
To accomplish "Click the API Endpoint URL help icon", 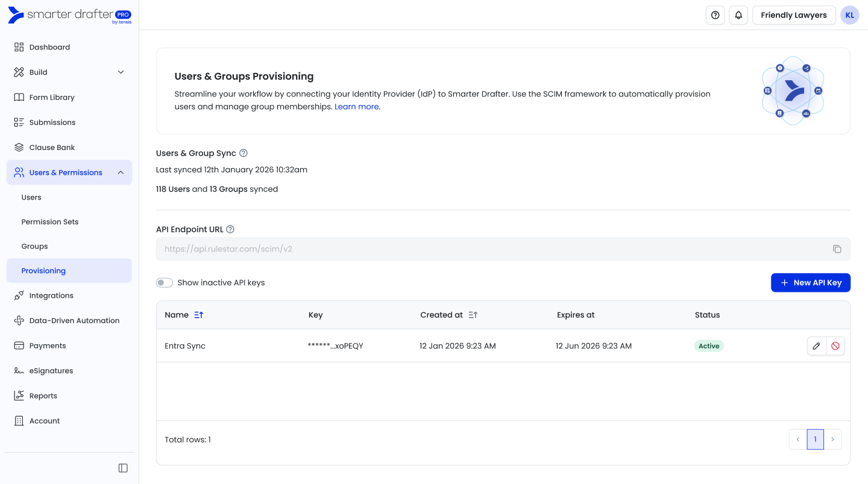I will pos(230,229).
